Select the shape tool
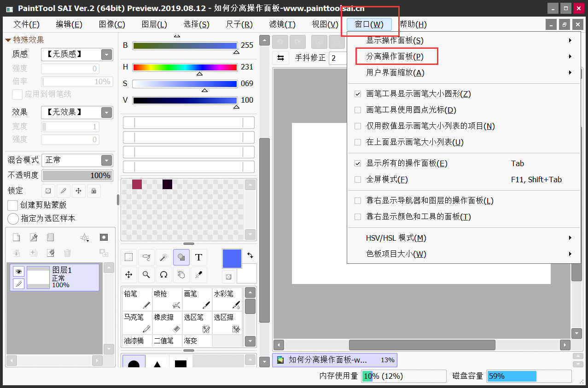588x388 pixels. 181,257
